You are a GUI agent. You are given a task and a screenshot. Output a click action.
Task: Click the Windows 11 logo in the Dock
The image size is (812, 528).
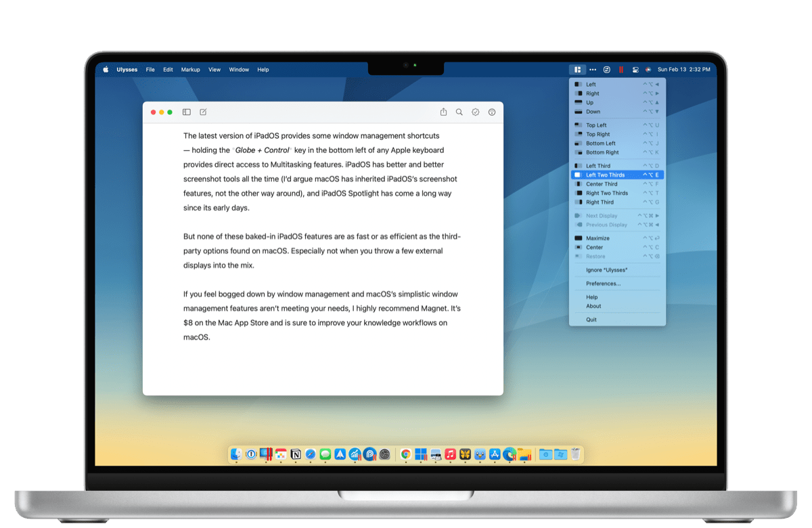pos(421,454)
